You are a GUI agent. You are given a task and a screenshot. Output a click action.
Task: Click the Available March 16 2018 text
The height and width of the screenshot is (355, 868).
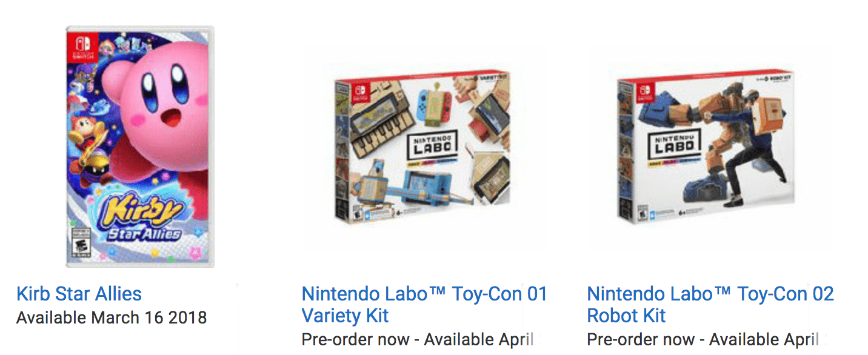coord(112,317)
